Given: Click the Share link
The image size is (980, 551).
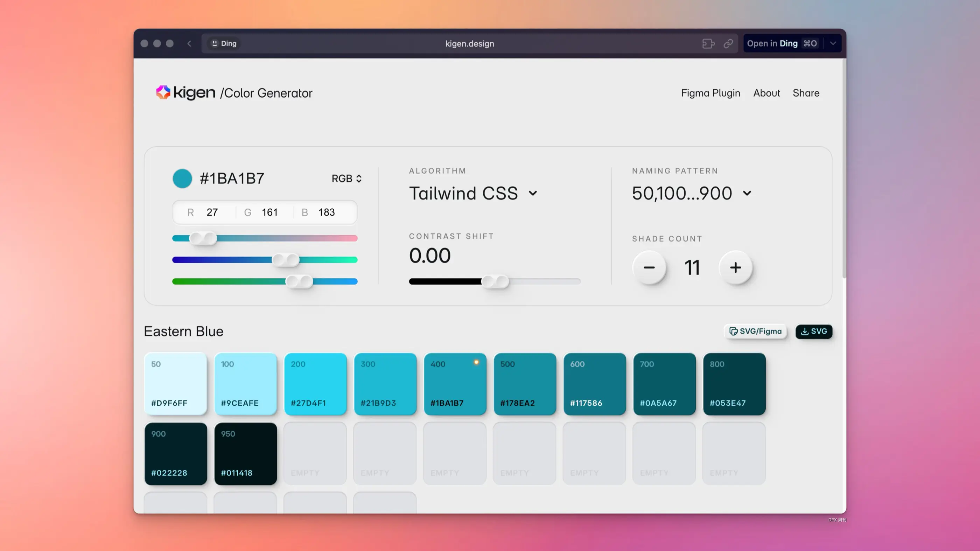Looking at the screenshot, I should [806, 93].
